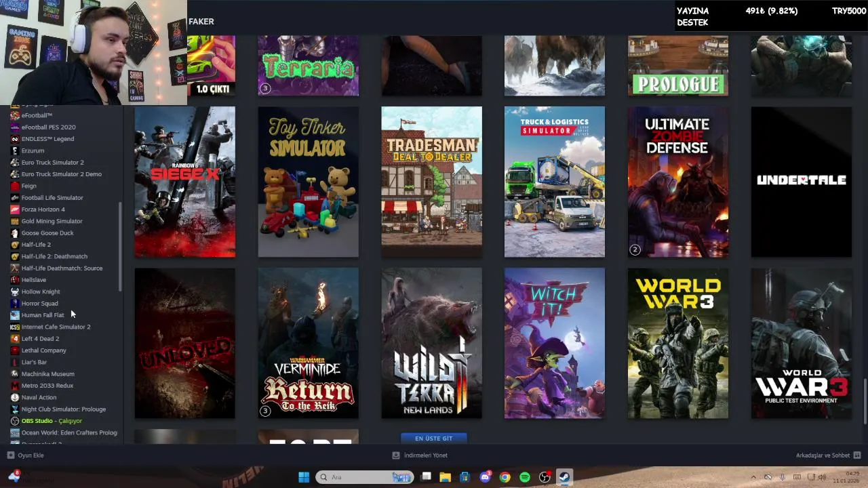Open Google Chrome from the taskbar
The height and width of the screenshot is (488, 868).
pyautogui.click(x=505, y=477)
